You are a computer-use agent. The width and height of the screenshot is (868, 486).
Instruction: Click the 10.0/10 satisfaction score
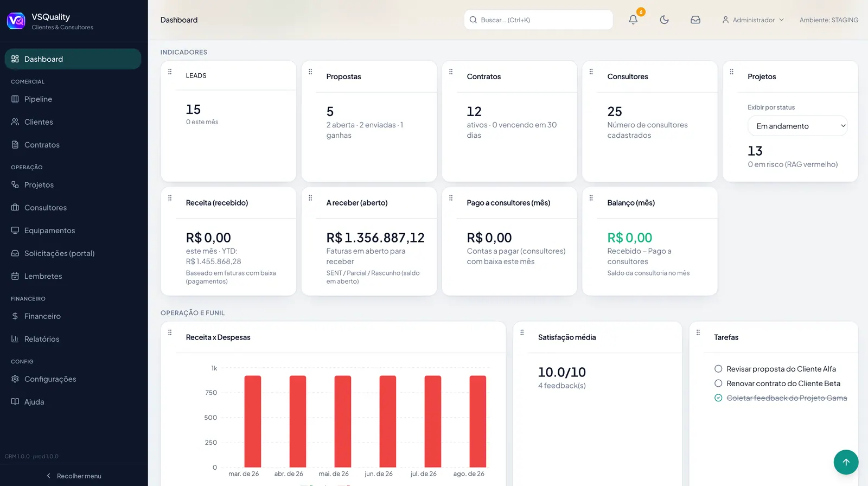coord(562,372)
